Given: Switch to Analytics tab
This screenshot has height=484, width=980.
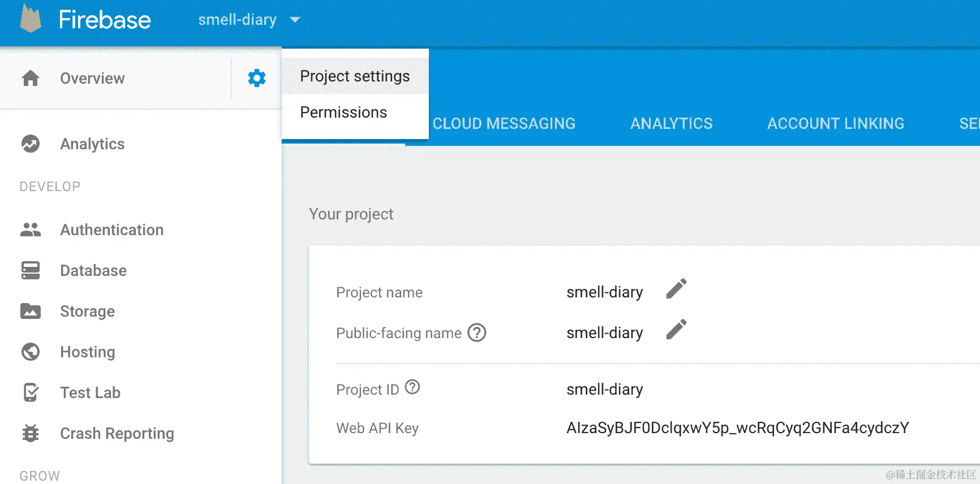Looking at the screenshot, I should click(672, 123).
